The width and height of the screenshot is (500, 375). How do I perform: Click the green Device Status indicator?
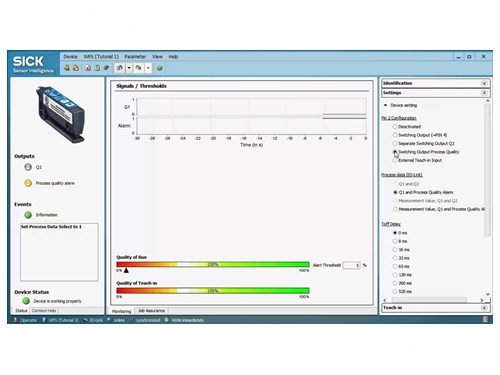pos(26,301)
